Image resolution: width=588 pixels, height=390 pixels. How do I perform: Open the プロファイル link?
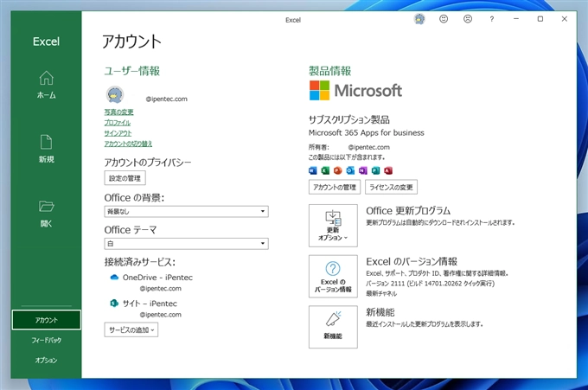(x=118, y=123)
